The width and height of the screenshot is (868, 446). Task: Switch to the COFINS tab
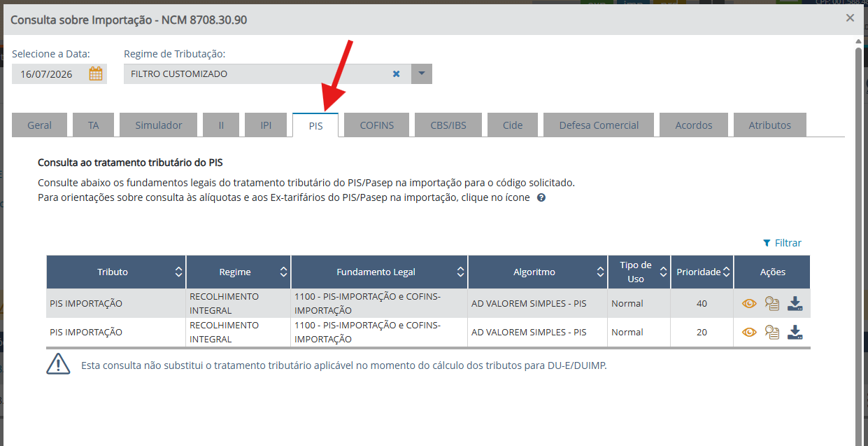pos(376,125)
